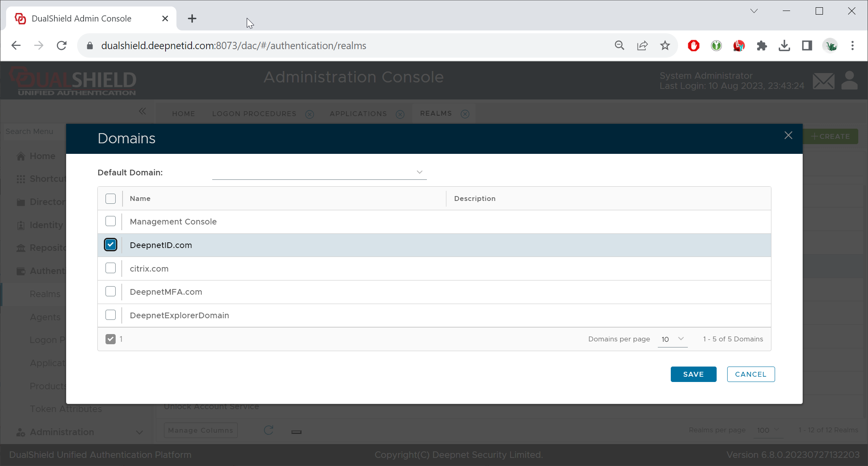
Task: Open the browser zoom magnifier icon
Action: pos(619,45)
